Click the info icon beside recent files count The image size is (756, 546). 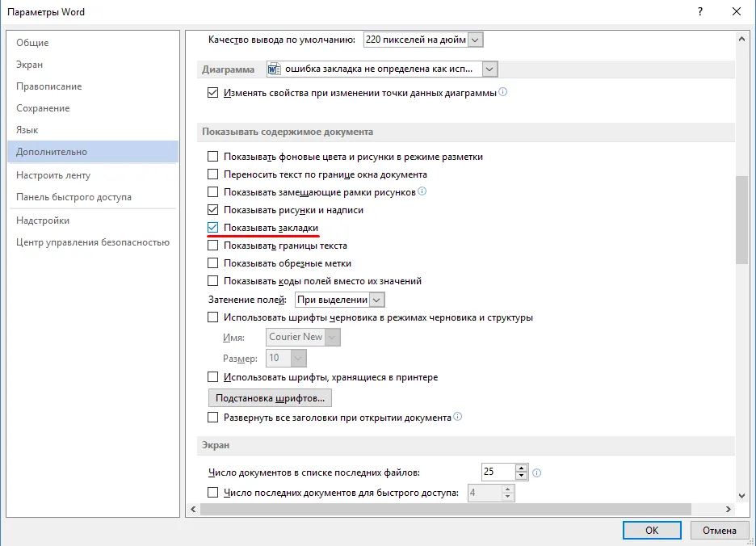[536, 473]
